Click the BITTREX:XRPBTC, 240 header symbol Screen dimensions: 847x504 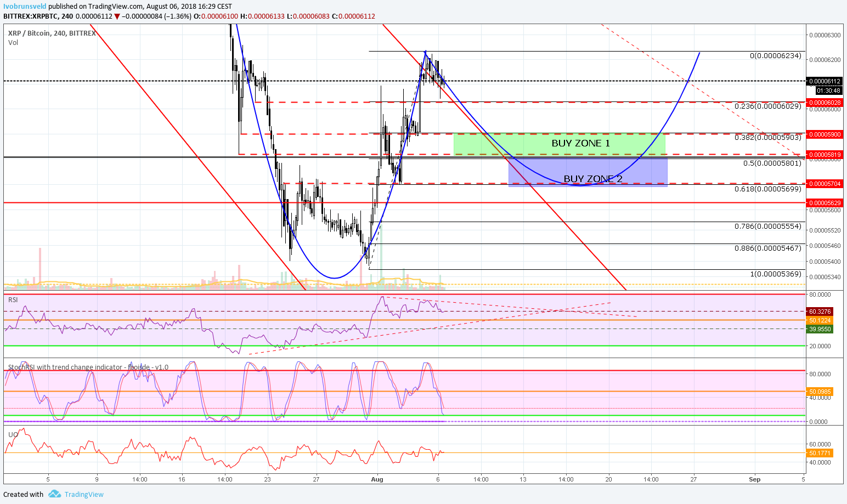38,16
